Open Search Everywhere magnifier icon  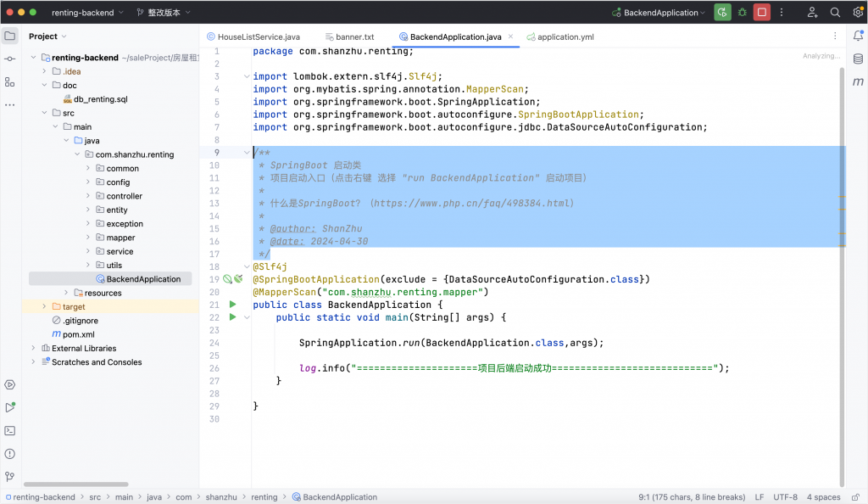[x=835, y=13]
